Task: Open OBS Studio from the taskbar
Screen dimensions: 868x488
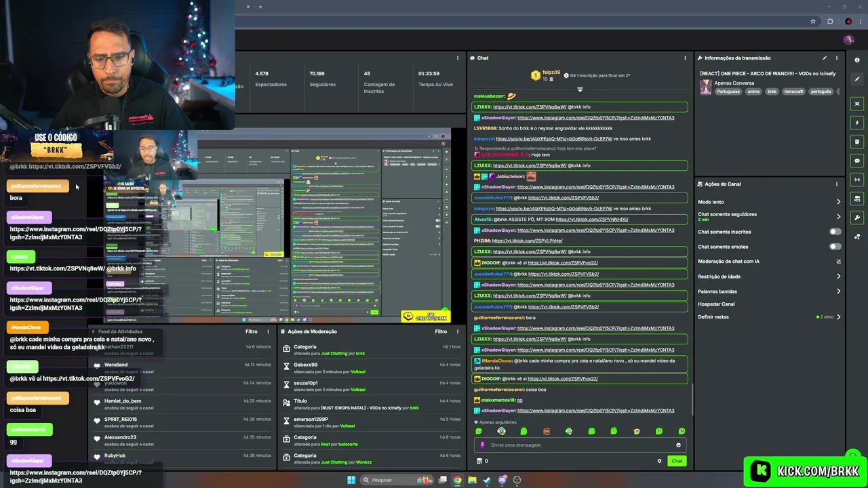Action: coord(517,480)
